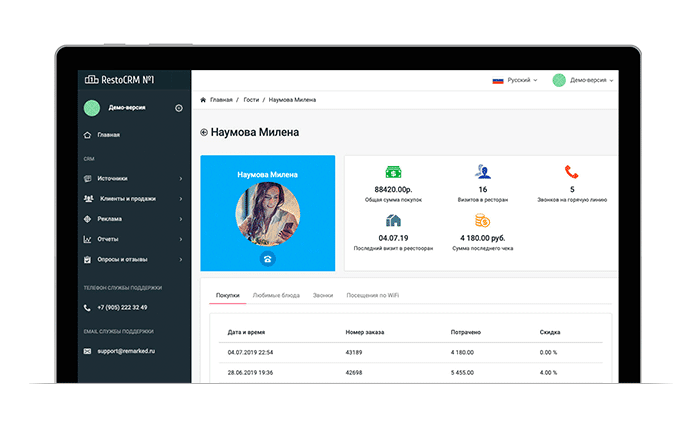The image size is (700, 428).
Task: Click the last visit house icon
Action: (x=393, y=220)
